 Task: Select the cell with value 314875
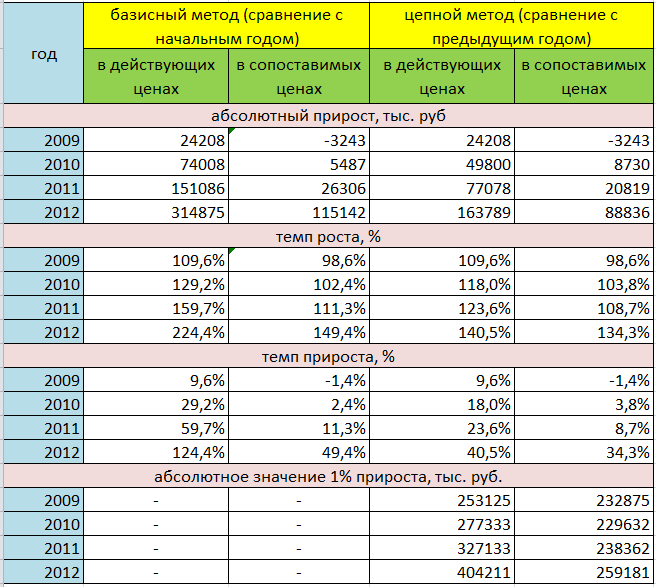(x=156, y=212)
